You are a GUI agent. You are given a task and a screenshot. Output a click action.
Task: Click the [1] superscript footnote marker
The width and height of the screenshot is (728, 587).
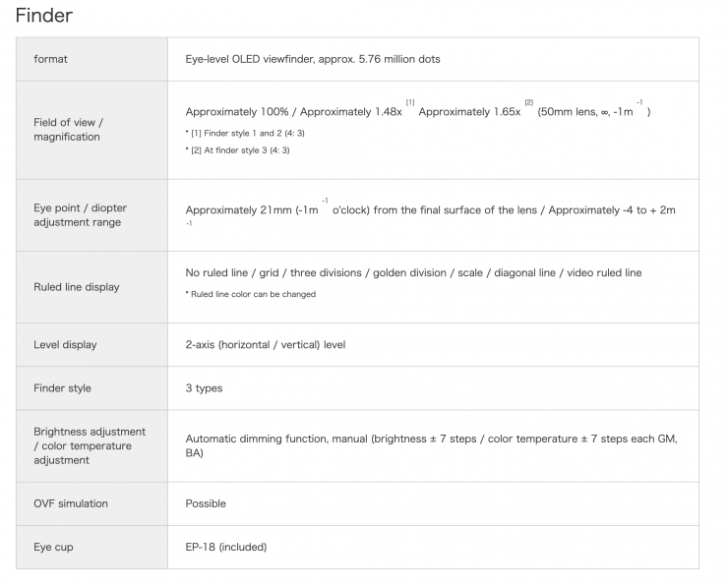click(410, 102)
